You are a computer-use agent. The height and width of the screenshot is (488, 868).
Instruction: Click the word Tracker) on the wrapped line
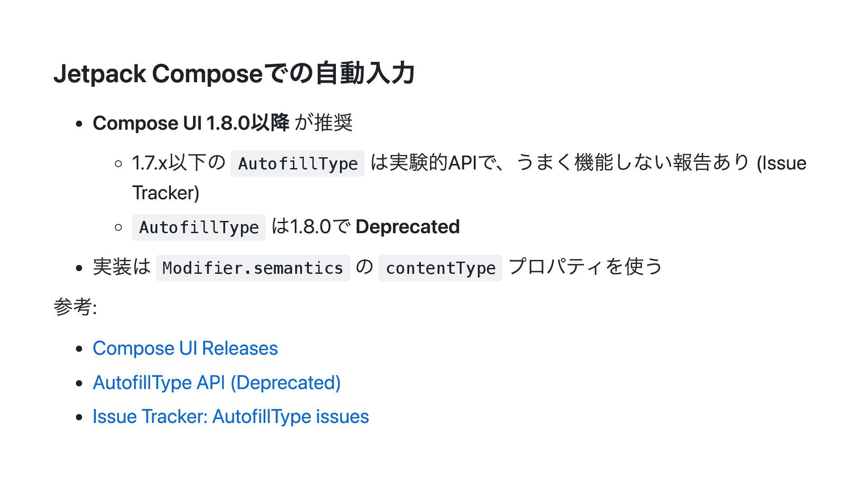click(x=165, y=193)
